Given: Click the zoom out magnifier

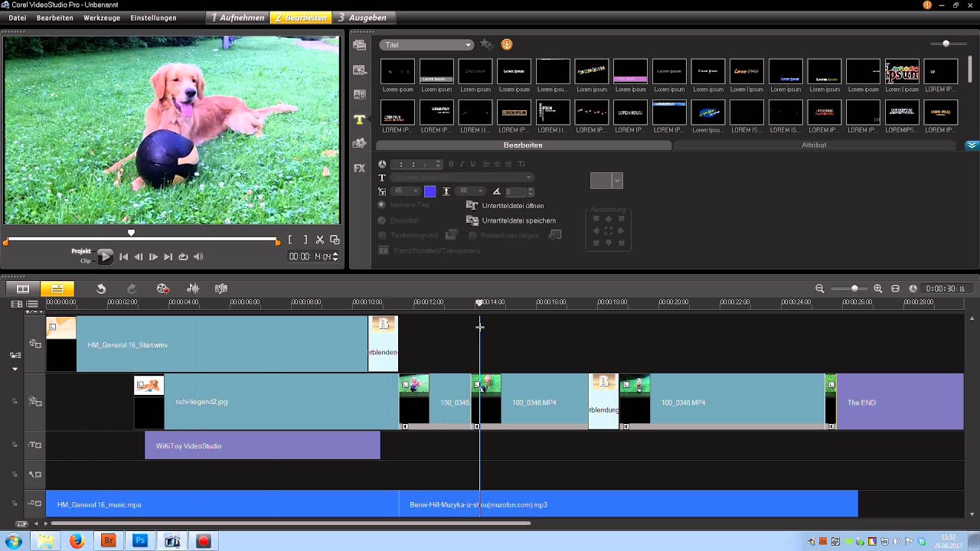Looking at the screenshot, I should [820, 289].
